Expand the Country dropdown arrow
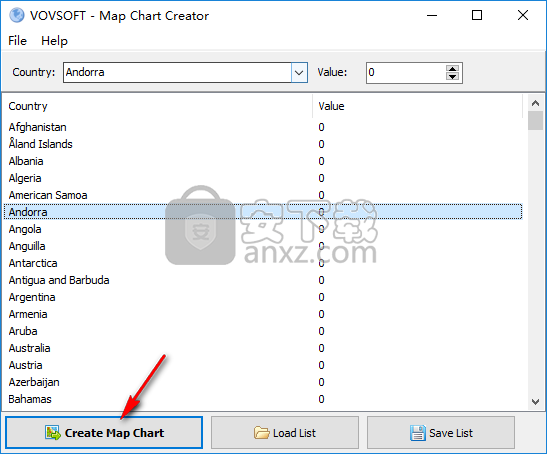Viewport: 547px width, 454px height. click(x=299, y=73)
